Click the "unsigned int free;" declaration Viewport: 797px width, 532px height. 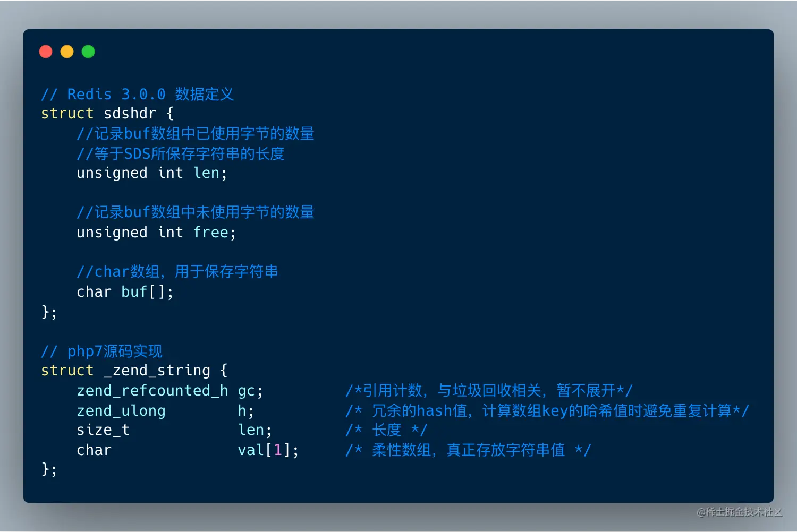coord(156,233)
